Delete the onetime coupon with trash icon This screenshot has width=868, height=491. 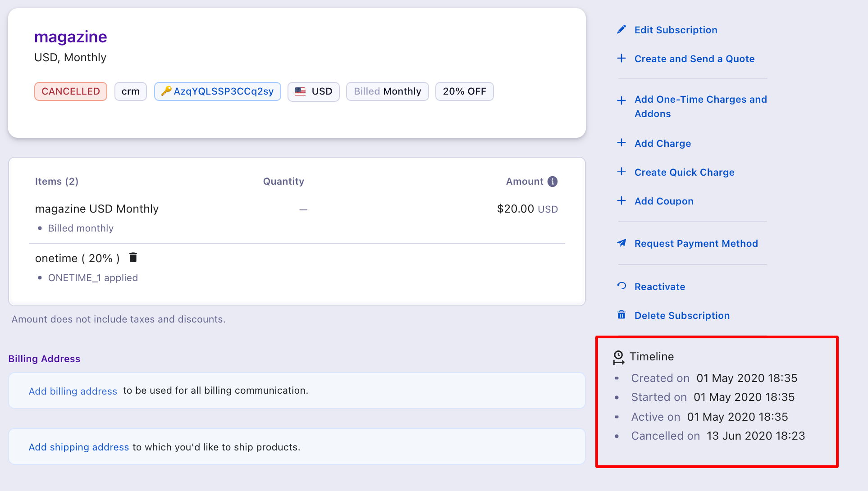133,258
